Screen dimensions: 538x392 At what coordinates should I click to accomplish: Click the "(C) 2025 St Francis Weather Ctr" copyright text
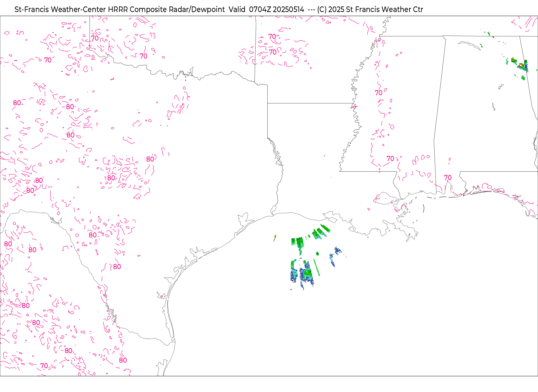tap(370, 10)
